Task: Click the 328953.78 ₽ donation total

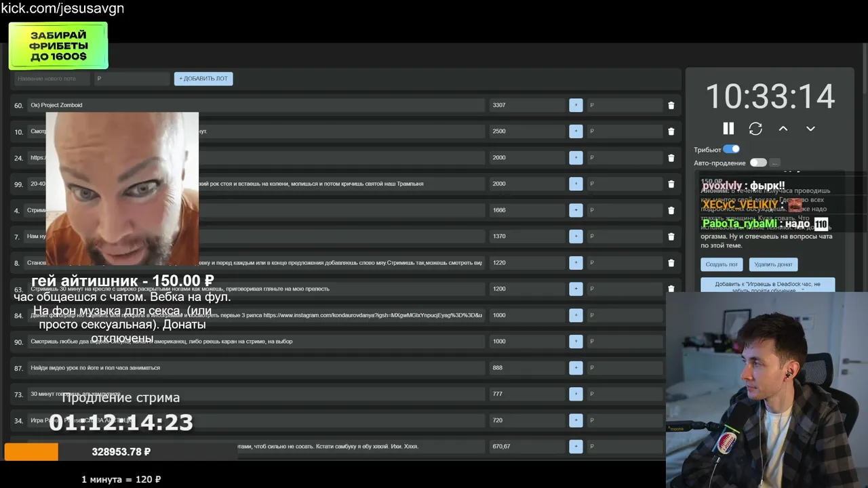Action: [121, 451]
